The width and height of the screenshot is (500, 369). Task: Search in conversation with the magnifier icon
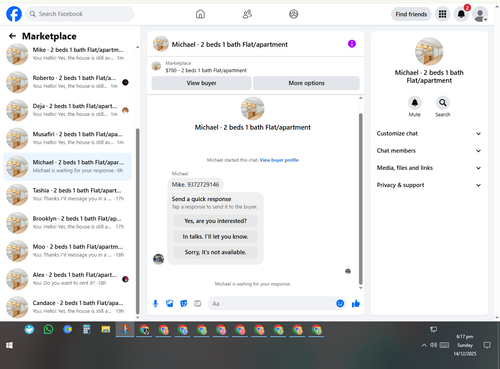pos(443,103)
